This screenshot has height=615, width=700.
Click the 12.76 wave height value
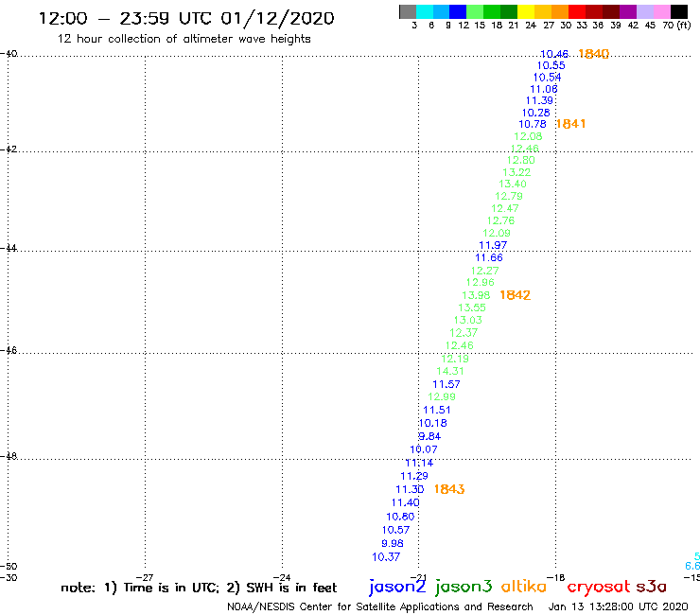(x=500, y=220)
